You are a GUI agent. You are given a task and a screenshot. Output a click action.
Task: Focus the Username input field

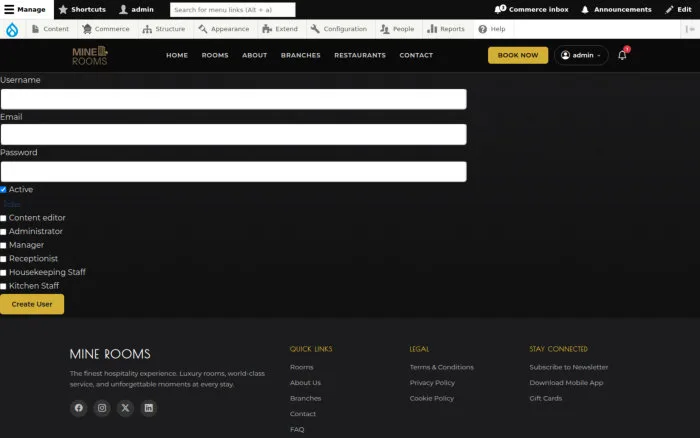[x=233, y=99]
